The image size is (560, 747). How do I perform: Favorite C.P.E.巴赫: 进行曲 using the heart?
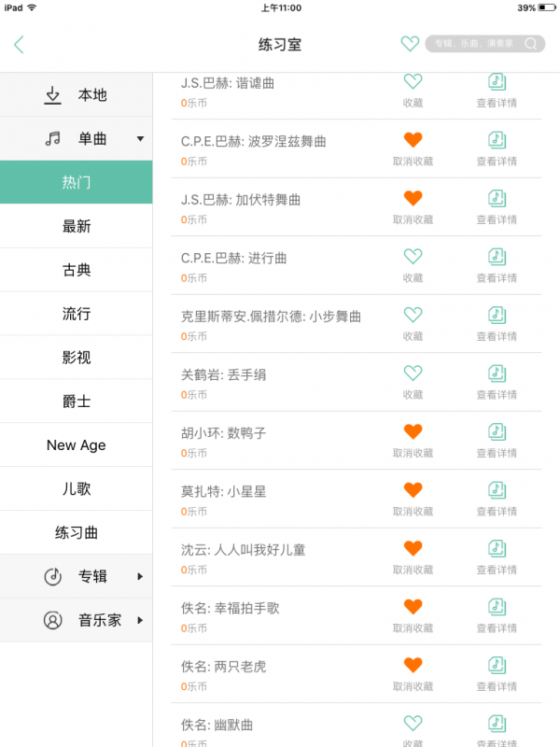click(x=413, y=257)
